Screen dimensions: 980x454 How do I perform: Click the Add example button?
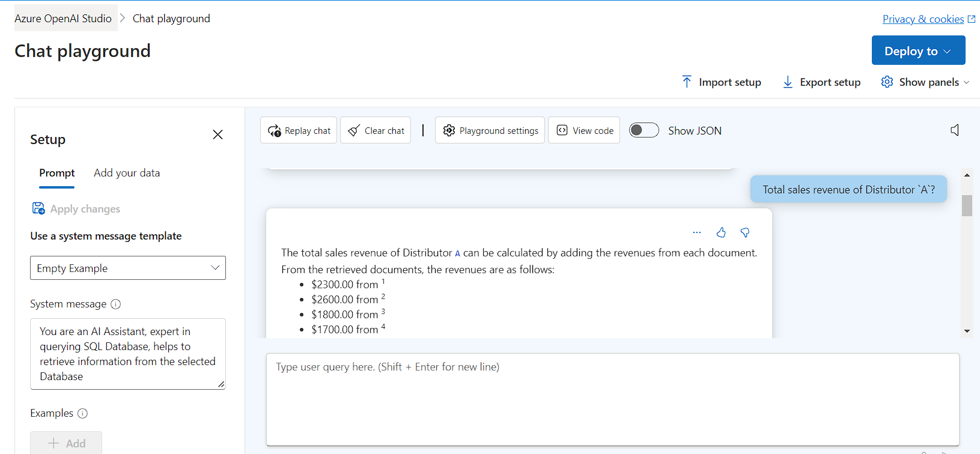tap(66, 443)
